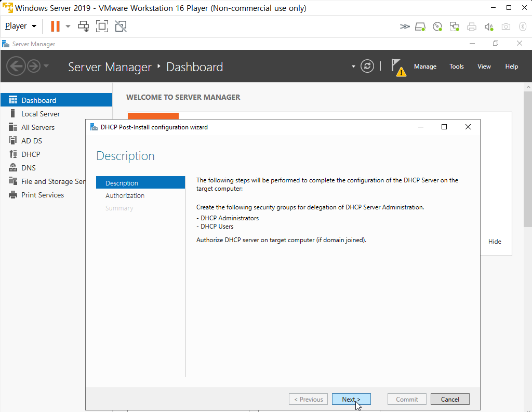532x412 pixels.
Task: Select Dashboard in the sidebar
Action: pos(56,100)
